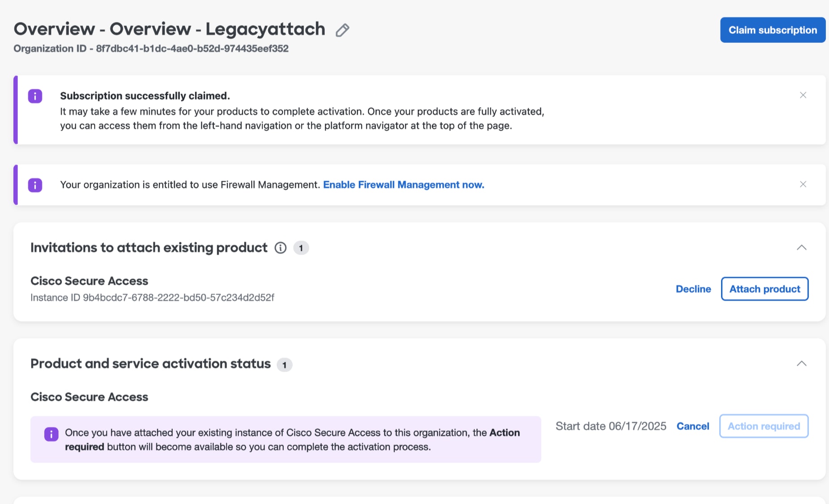
Task: Click count badge beside Invitations to attach heading
Action: (x=301, y=248)
